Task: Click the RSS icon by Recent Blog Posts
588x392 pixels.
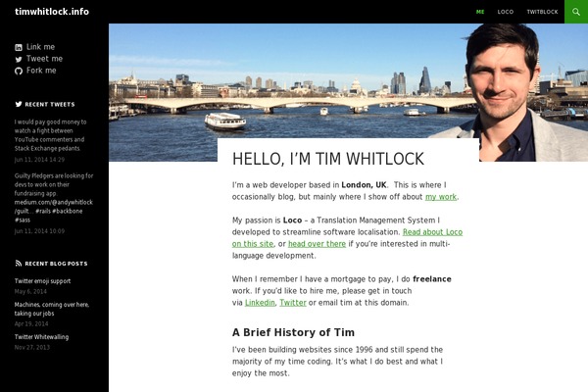Action: pos(19,264)
